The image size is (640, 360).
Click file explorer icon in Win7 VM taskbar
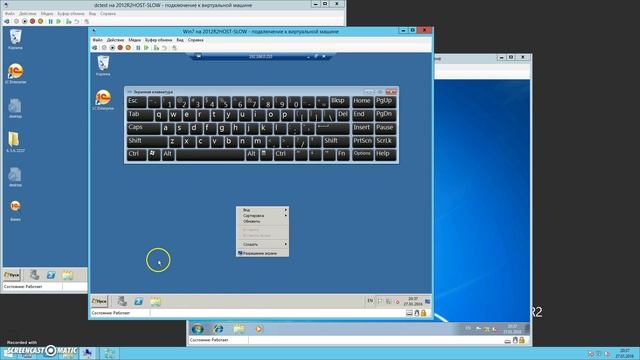[x=156, y=301]
